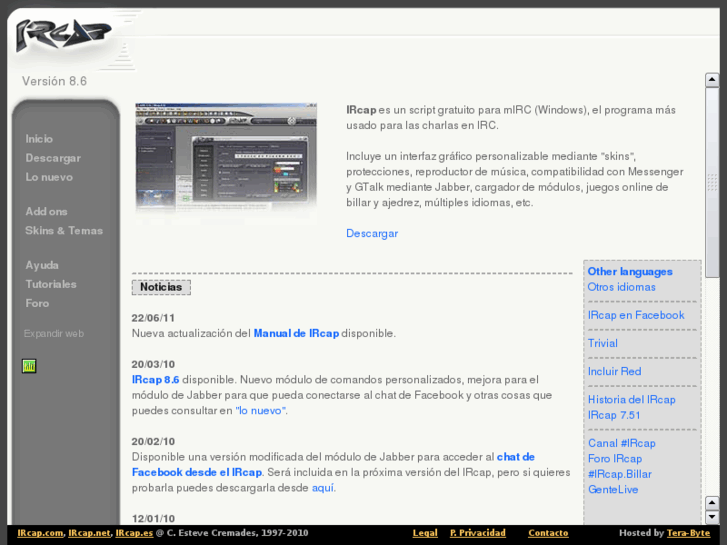The width and height of the screenshot is (727, 545).
Task: Open chat de Facebook desde el IRcap link
Action: coord(333,464)
